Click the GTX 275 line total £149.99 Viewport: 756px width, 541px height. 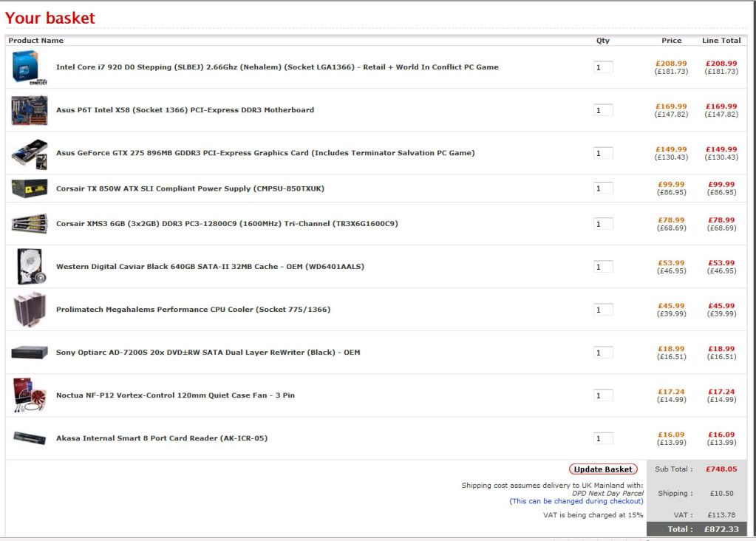tap(721, 149)
